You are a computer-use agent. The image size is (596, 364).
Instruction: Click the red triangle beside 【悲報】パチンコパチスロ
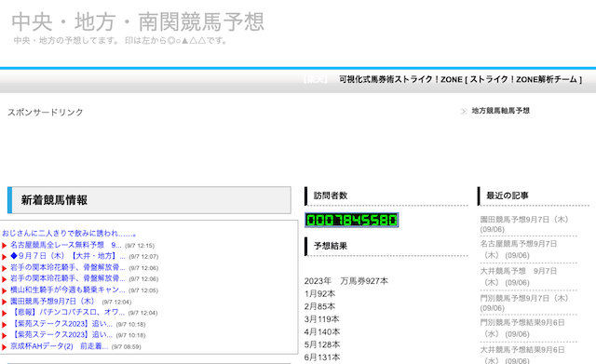pyautogui.click(x=5, y=313)
